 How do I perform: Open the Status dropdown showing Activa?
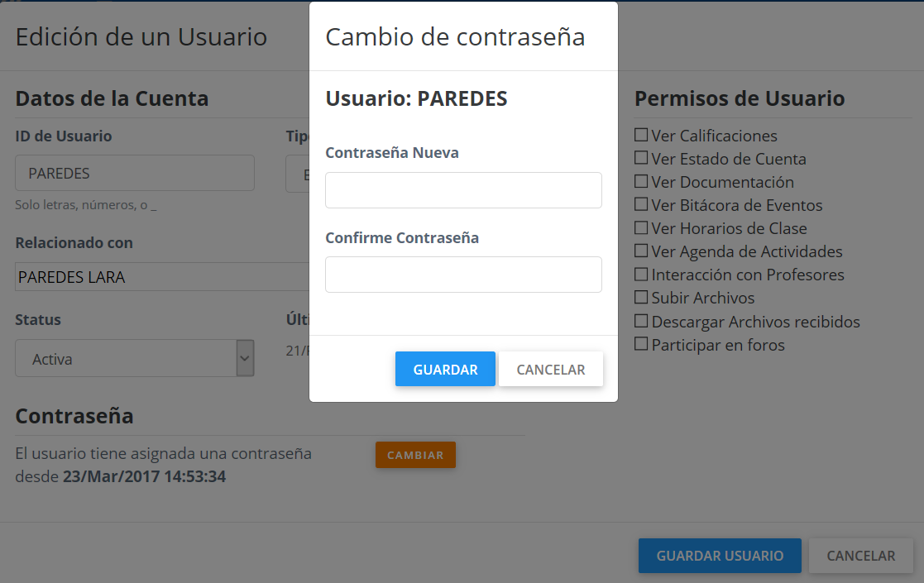[134, 358]
